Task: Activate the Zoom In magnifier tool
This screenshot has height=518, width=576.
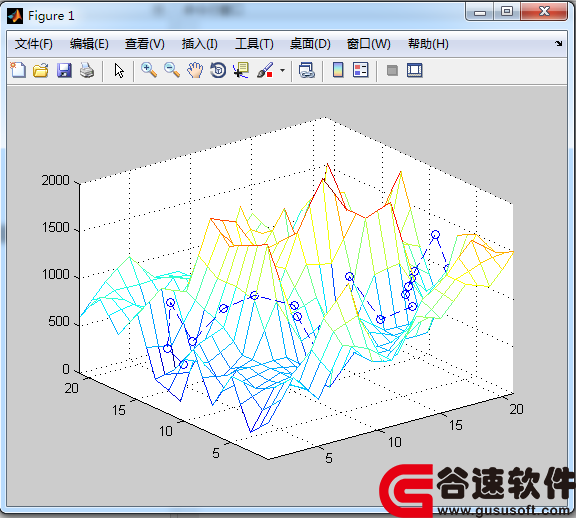Action: click(149, 70)
